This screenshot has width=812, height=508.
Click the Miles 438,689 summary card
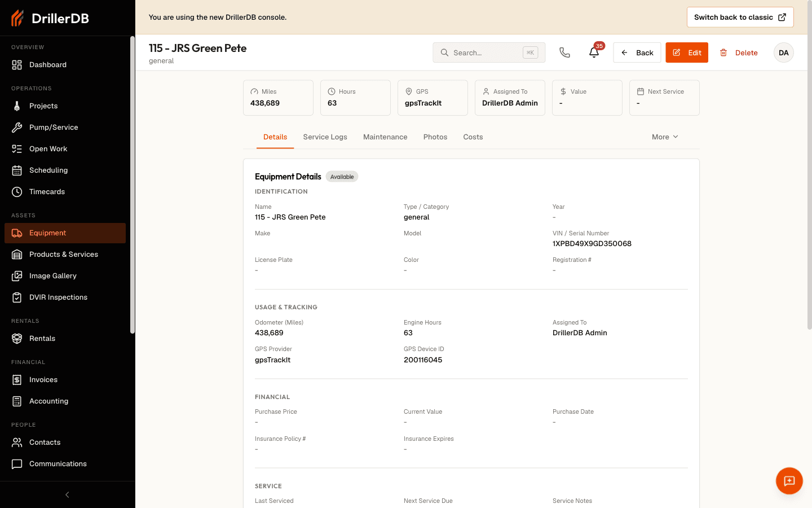click(278, 98)
